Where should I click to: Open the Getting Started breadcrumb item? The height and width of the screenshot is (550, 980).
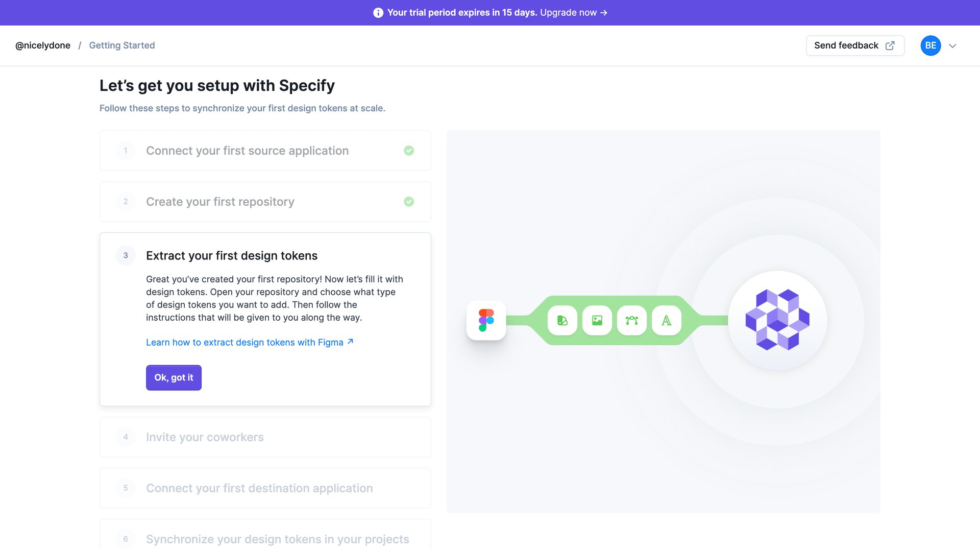[x=121, y=45]
